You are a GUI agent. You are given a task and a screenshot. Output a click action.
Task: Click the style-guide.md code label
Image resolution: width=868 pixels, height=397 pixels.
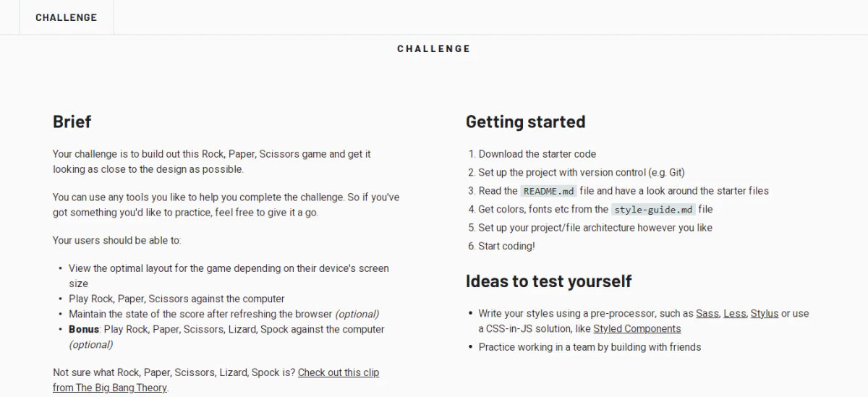(x=653, y=210)
